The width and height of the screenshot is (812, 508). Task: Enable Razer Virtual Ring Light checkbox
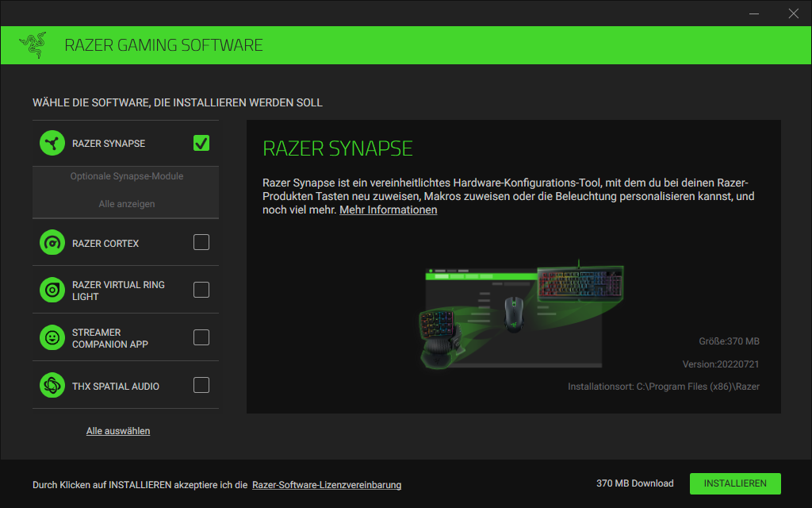tap(201, 290)
